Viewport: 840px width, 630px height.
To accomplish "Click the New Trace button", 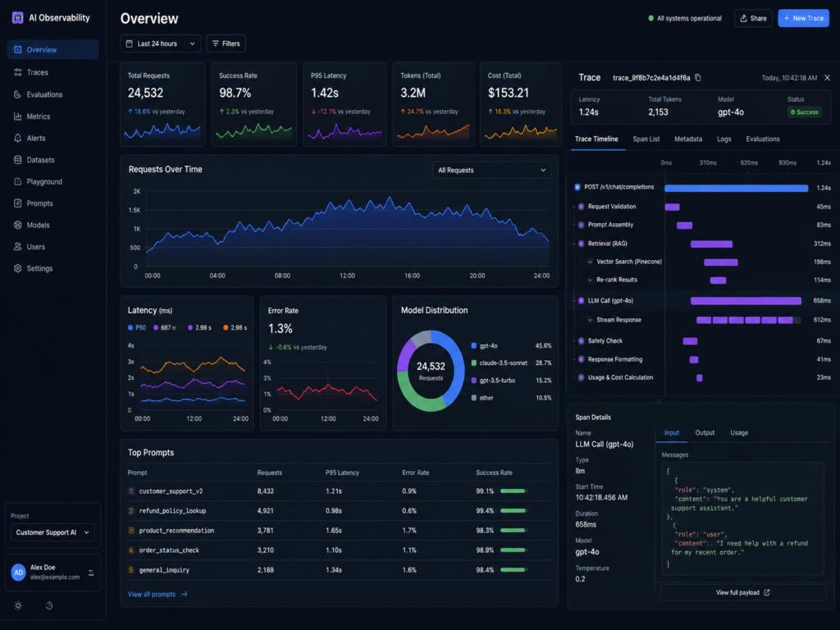I will click(x=803, y=18).
